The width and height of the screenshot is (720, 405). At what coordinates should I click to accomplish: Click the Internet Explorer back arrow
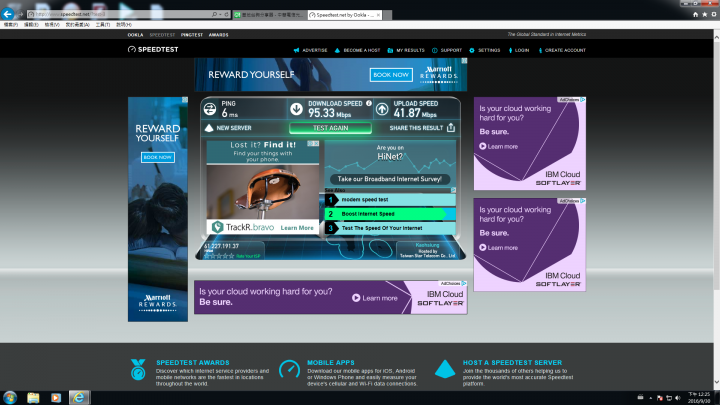pos(9,14)
